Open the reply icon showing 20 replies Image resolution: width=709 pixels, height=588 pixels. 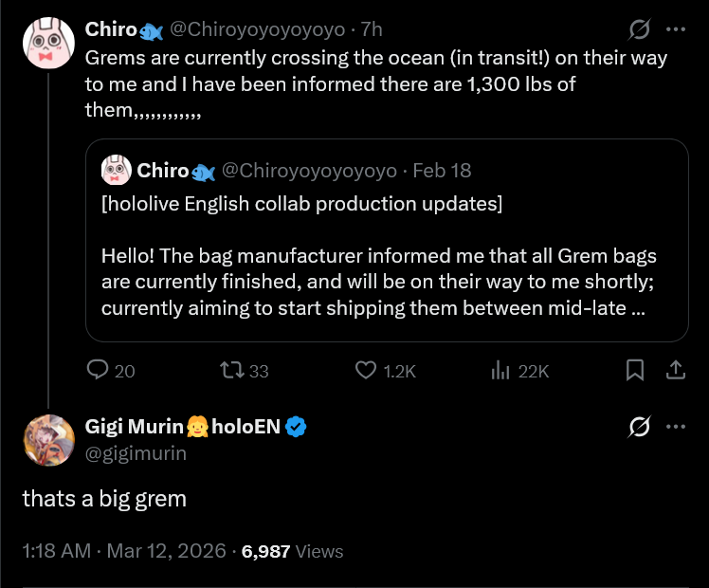pos(98,370)
